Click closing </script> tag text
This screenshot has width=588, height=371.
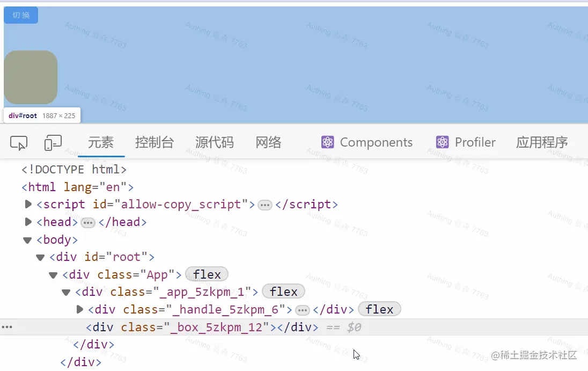tap(307, 205)
